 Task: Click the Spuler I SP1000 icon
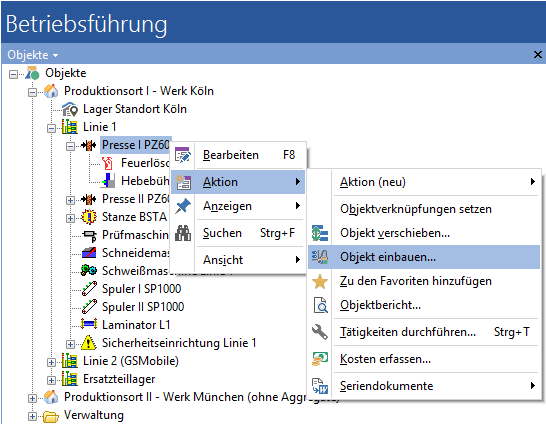click(x=89, y=289)
